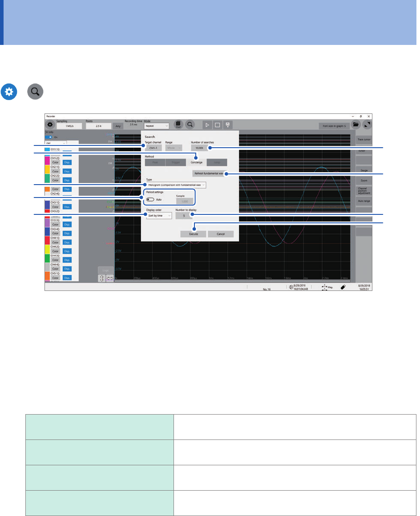Toggle Disp. for channel CH4-2

tap(67, 251)
